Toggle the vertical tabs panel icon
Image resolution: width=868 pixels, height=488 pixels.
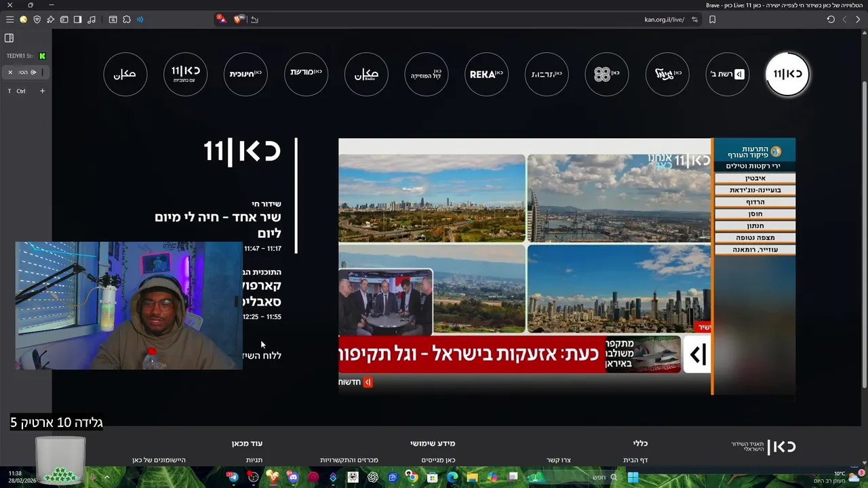point(9,38)
